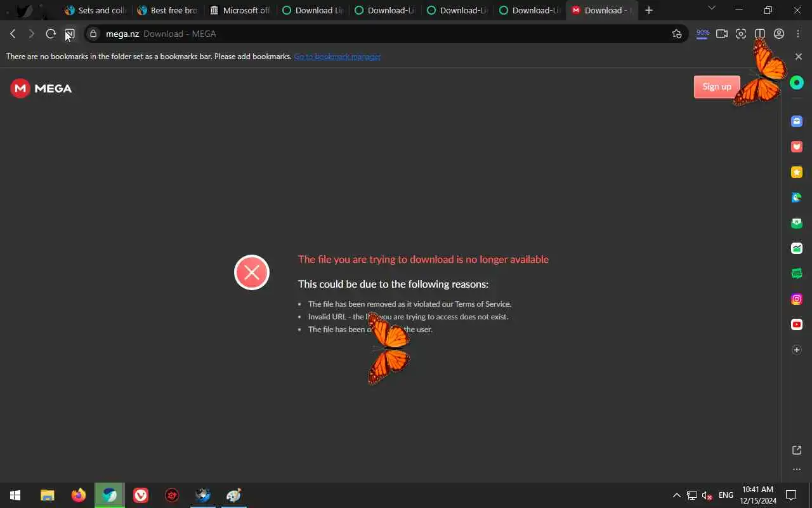Open the blue toolbox sidebar panel
812x508 pixels.
pos(797,121)
